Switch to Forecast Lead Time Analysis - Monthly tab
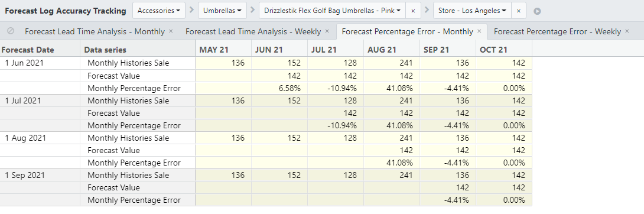The image size is (644, 214). coord(95,31)
